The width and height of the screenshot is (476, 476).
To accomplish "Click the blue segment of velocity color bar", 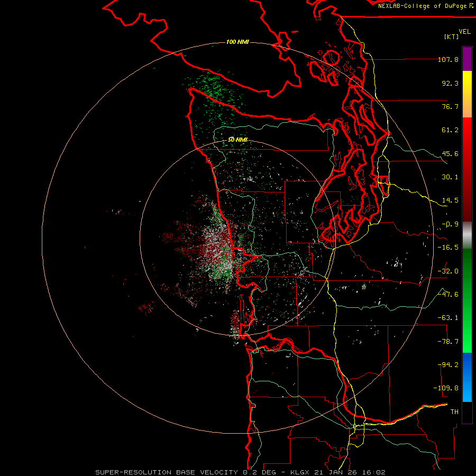I will coord(467,377).
